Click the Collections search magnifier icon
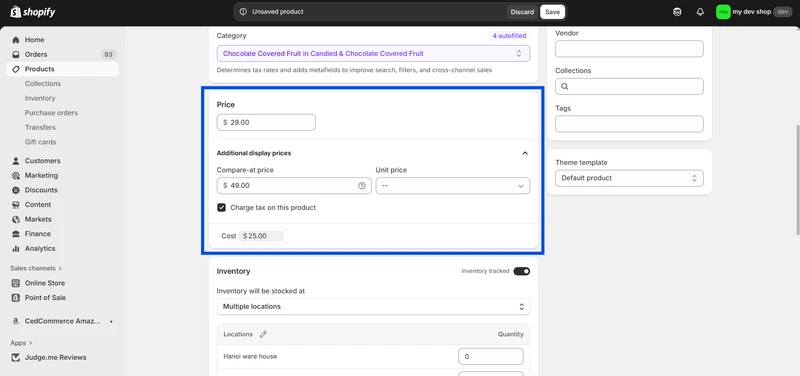 565,86
